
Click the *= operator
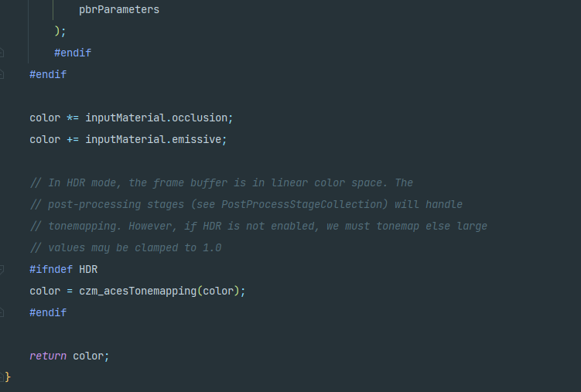click(x=73, y=118)
